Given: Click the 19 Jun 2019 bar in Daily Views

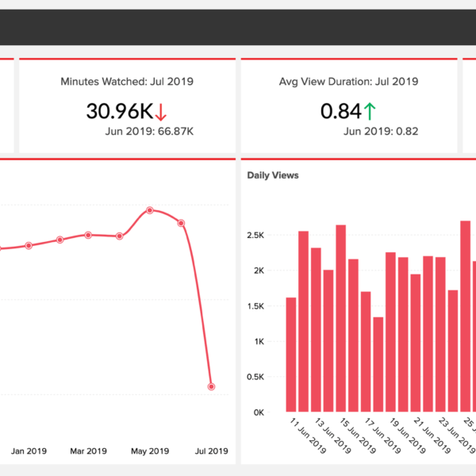Looking at the screenshot, I should pyautogui.click(x=390, y=332).
